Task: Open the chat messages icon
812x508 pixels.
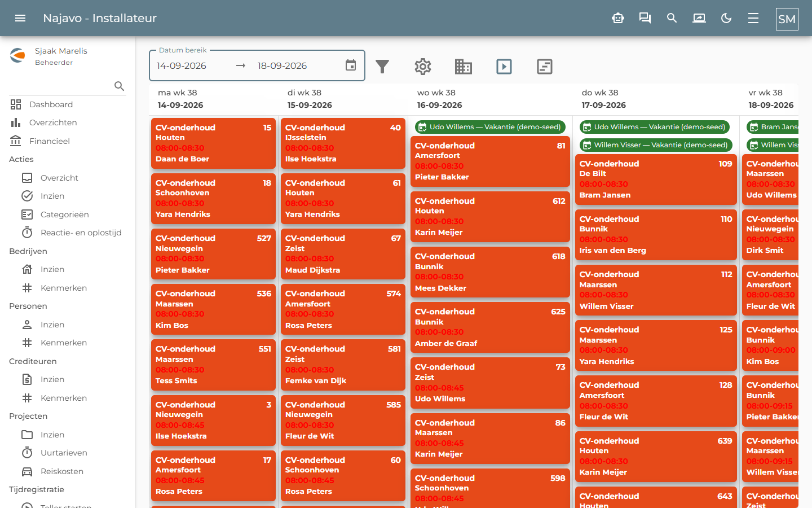Action: pyautogui.click(x=645, y=18)
